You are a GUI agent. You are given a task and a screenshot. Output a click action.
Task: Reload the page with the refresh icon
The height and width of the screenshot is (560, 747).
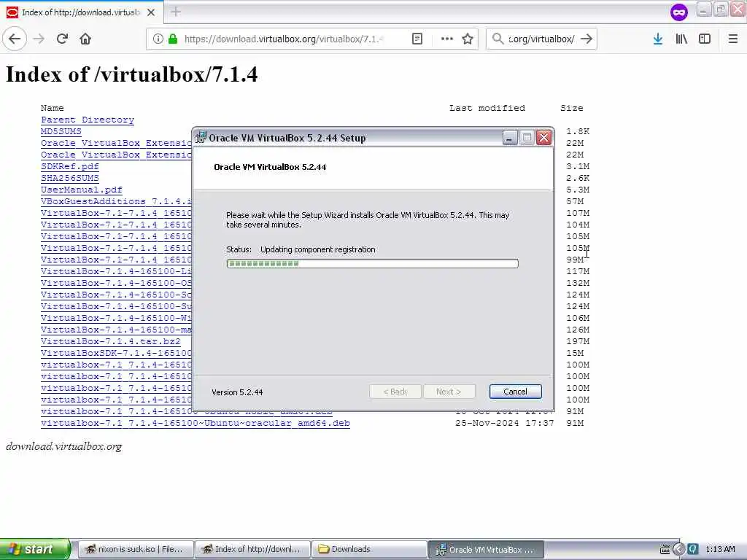62,39
